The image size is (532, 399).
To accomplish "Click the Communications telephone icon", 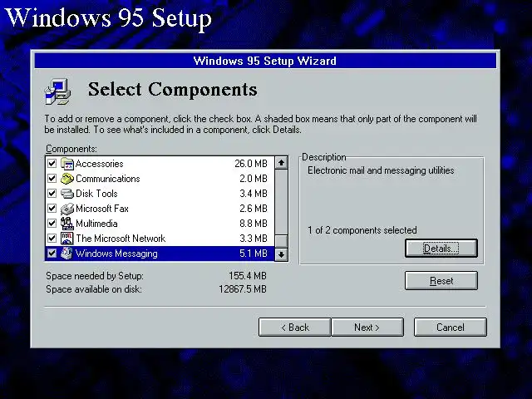I will (67, 179).
